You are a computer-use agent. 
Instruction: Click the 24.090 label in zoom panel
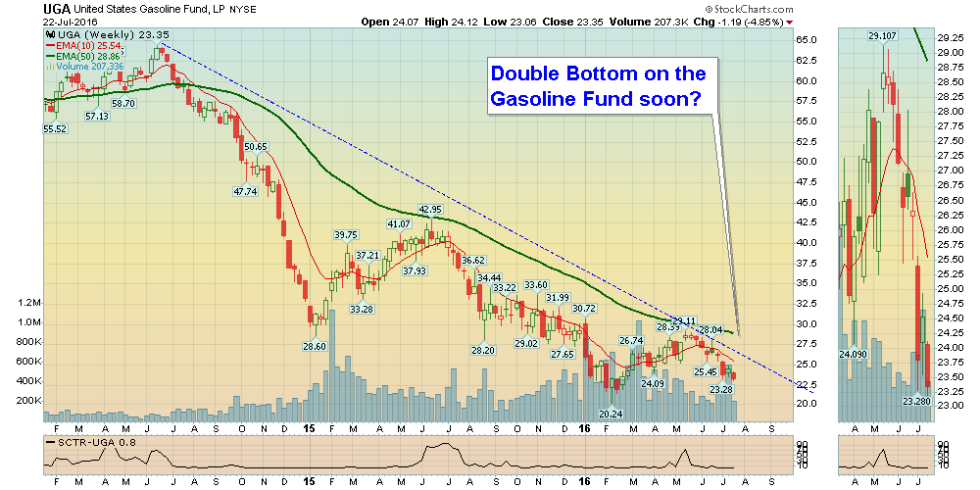(853, 354)
